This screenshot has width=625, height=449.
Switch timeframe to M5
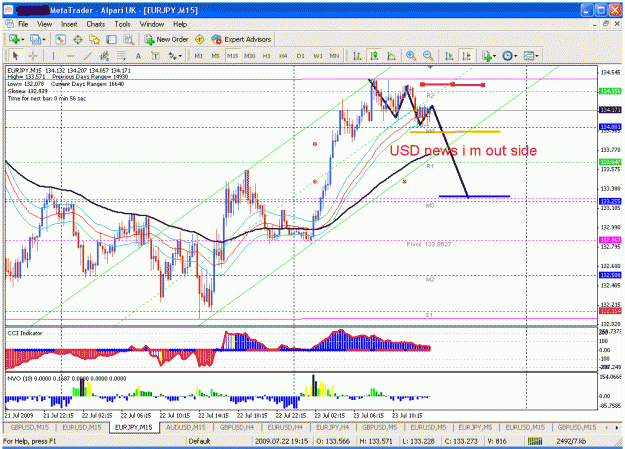coord(215,56)
